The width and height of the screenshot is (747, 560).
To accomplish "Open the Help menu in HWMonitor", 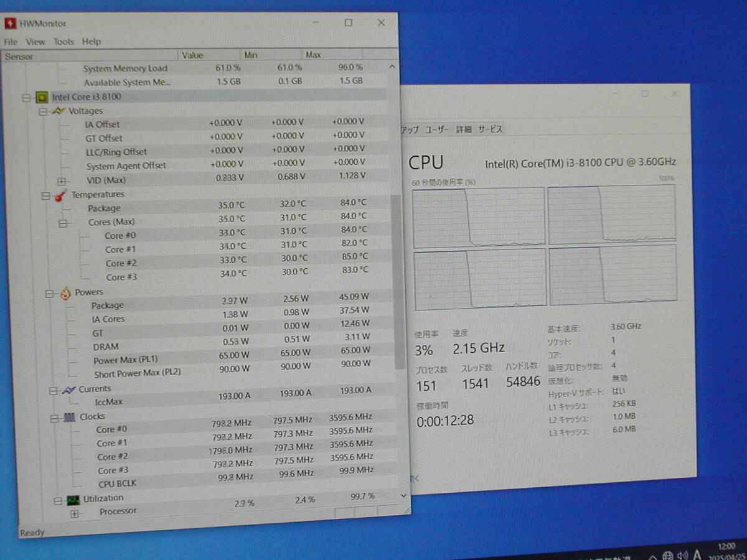I will (x=92, y=42).
